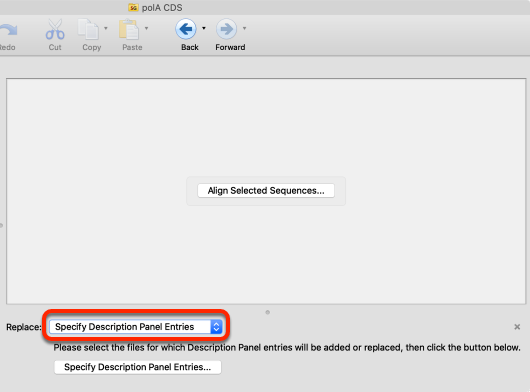Go Back with the blue arrow

[186, 29]
